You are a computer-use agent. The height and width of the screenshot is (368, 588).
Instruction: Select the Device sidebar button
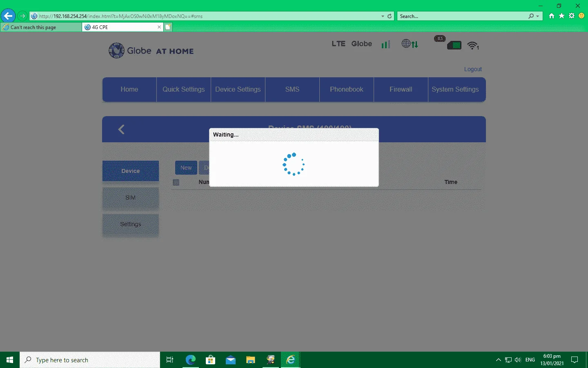tap(131, 171)
